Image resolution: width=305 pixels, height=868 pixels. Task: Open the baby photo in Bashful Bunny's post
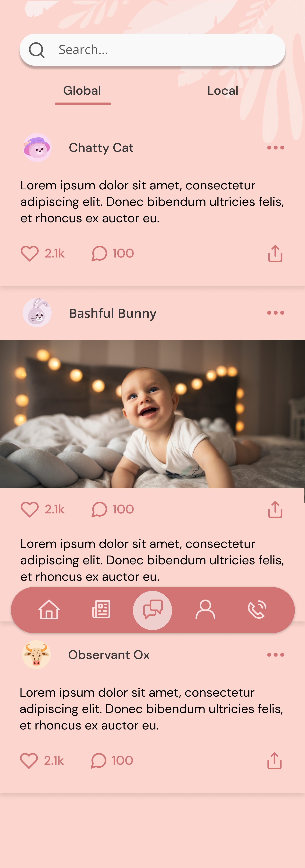[152, 414]
